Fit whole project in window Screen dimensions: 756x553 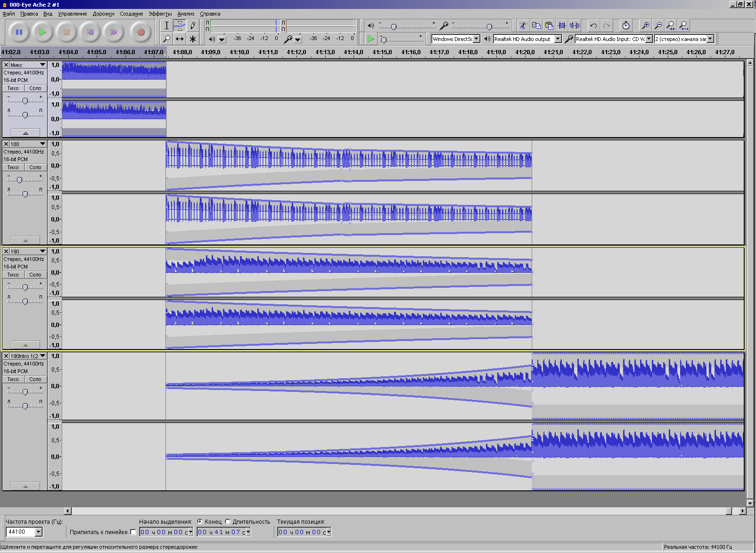(x=683, y=25)
